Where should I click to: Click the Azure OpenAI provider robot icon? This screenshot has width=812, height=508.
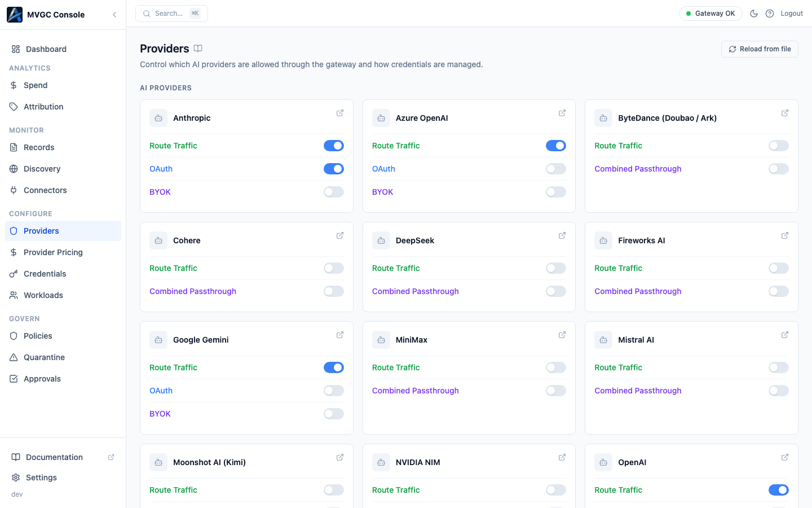381,118
